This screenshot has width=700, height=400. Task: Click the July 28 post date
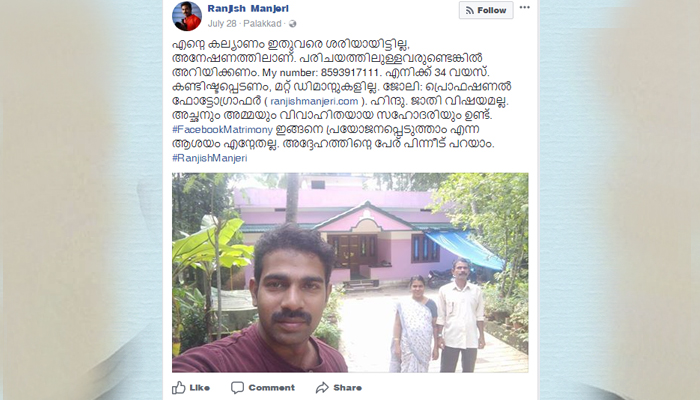[x=222, y=24]
